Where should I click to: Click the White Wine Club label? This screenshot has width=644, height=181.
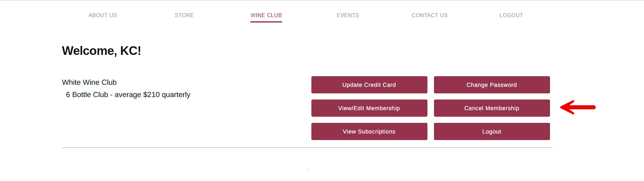[x=89, y=82]
